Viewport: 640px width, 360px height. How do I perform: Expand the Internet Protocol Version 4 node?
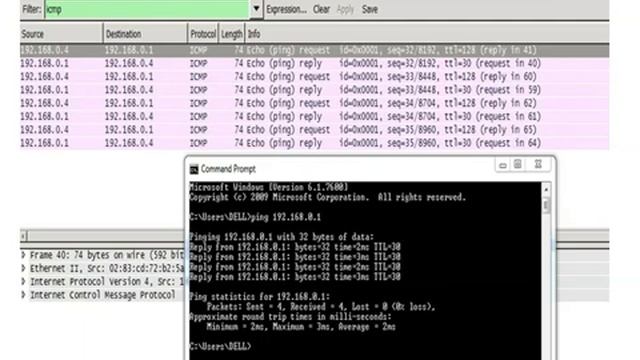click(23, 282)
